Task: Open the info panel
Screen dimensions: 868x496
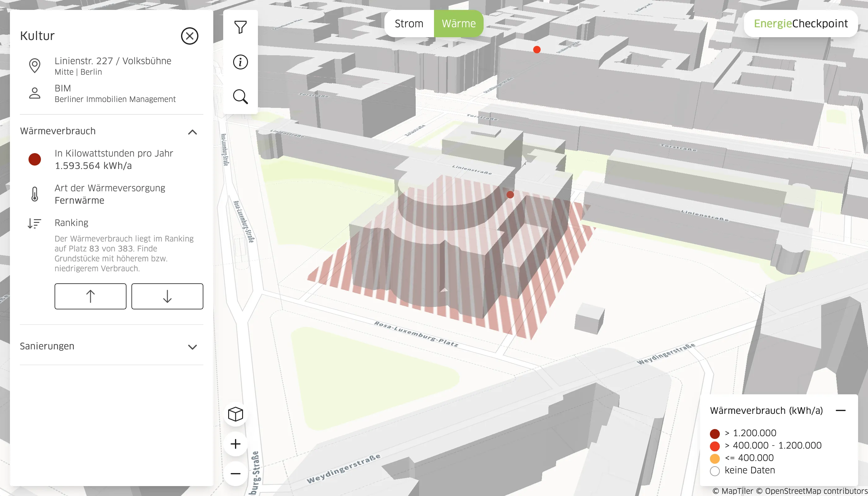Action: click(241, 62)
